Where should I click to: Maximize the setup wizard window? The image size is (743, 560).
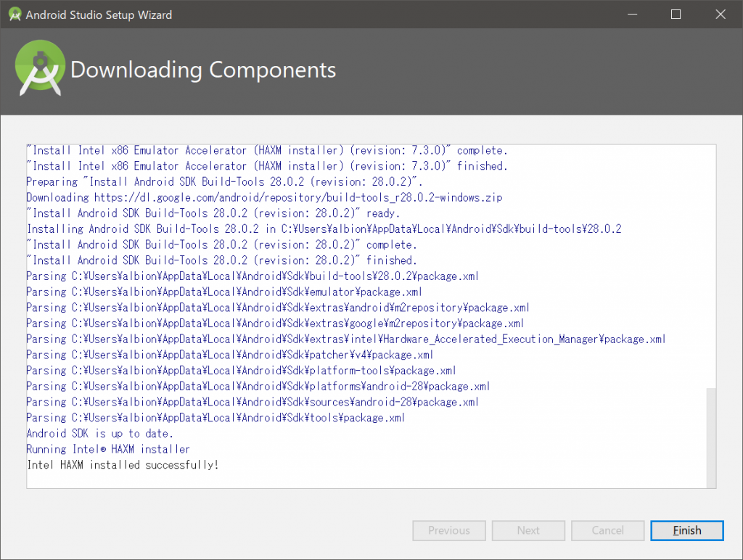[676, 14]
